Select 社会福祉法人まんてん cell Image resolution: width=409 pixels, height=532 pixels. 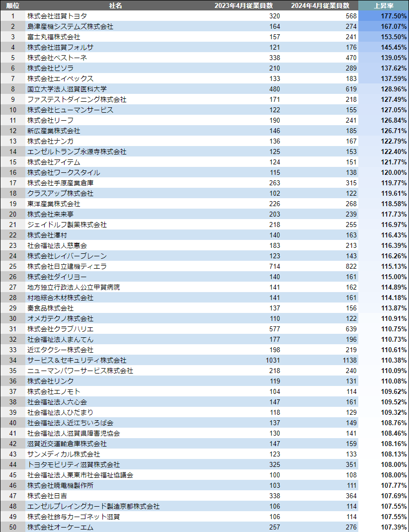[116, 339]
